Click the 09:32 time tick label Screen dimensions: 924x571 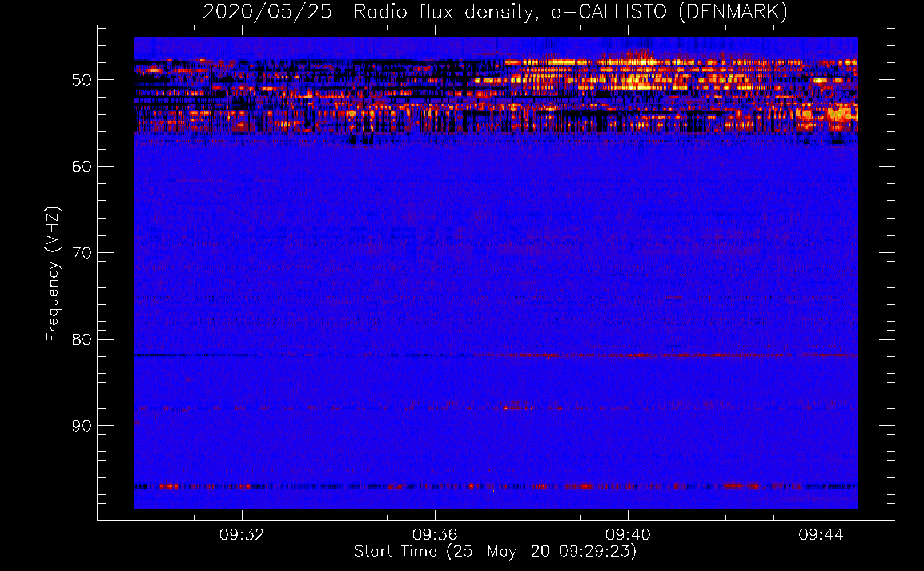coord(242,535)
